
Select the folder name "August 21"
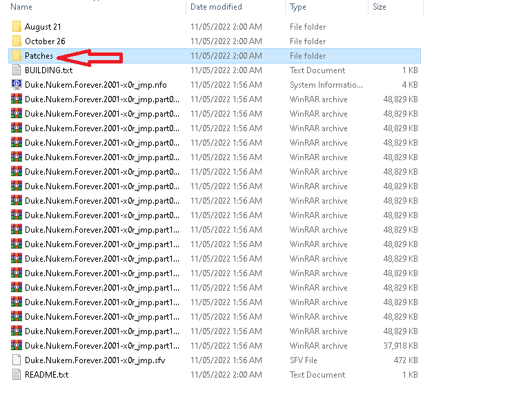[x=43, y=27]
